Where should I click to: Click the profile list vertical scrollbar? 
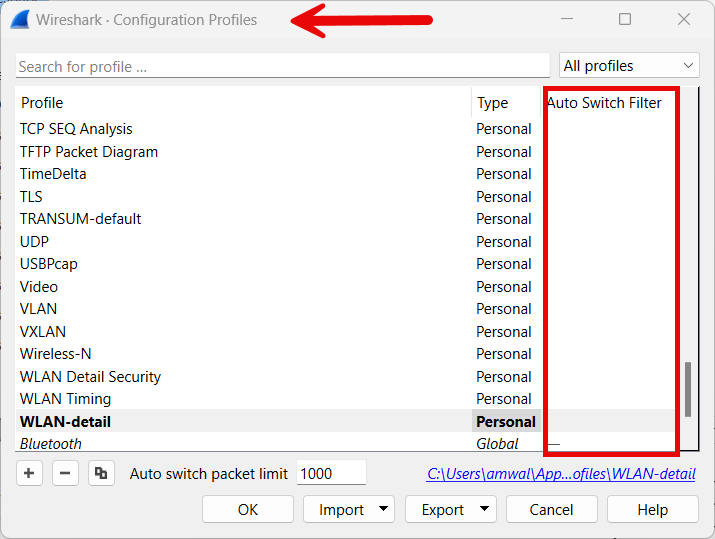(x=688, y=390)
